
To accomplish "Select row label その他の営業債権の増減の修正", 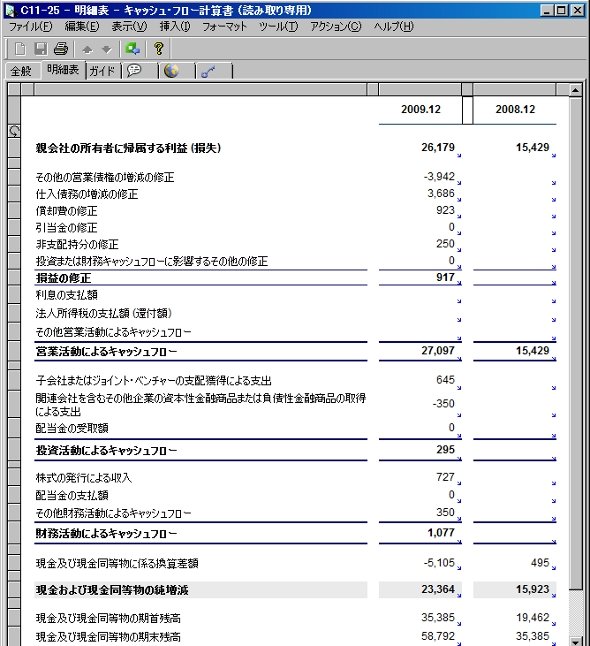I will (105, 177).
